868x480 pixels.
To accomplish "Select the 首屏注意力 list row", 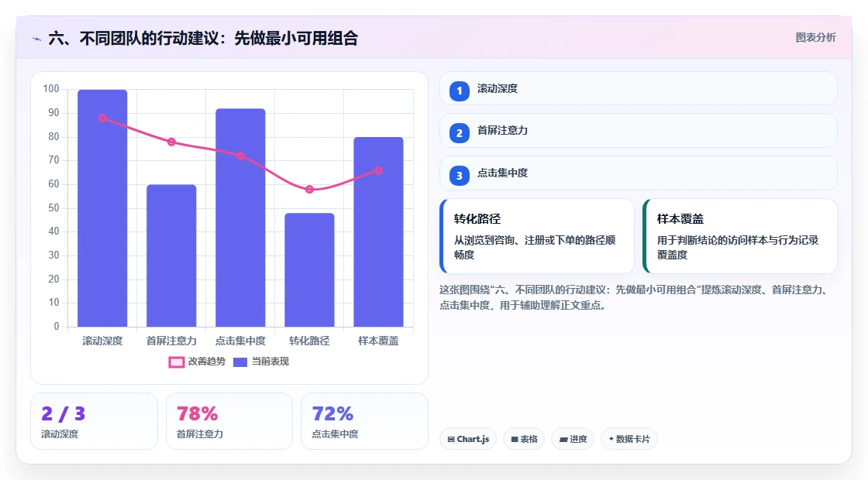I will coord(639,131).
